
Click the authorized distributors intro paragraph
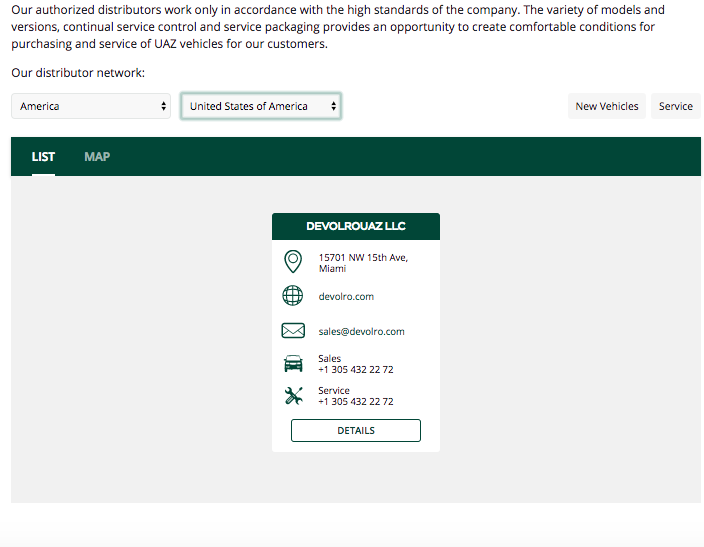[340, 27]
